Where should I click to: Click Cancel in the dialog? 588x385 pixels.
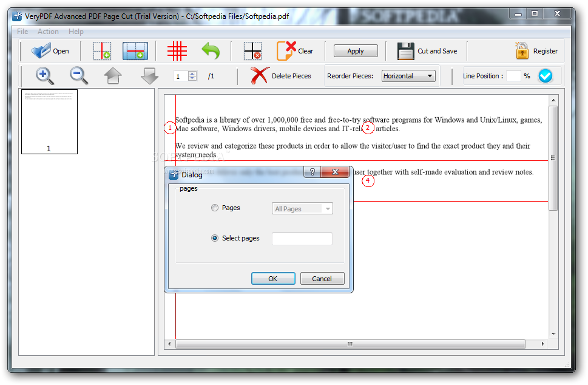click(x=322, y=279)
